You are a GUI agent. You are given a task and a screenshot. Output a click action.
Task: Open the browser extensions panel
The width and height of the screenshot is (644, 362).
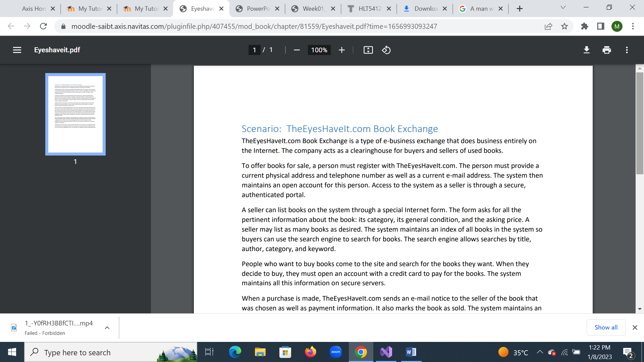(x=584, y=26)
